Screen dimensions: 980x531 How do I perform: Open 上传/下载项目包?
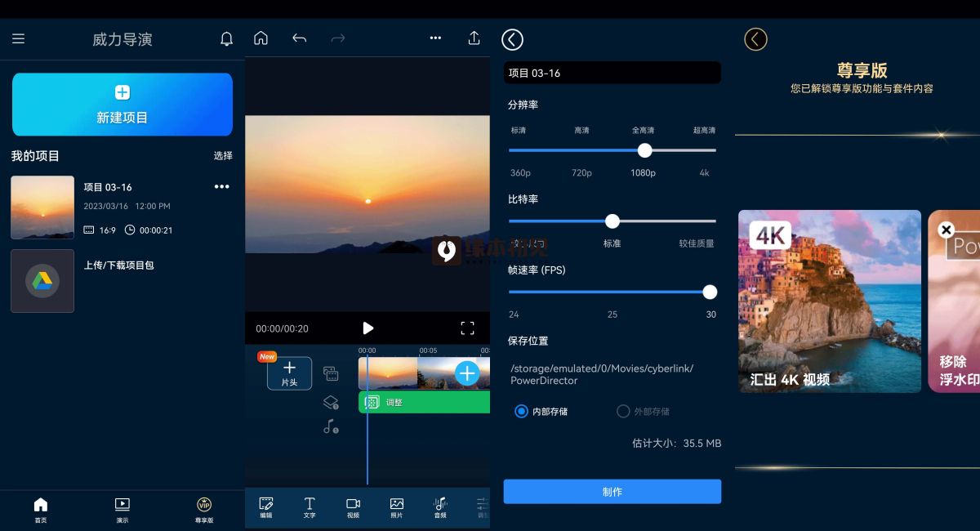coord(118,265)
